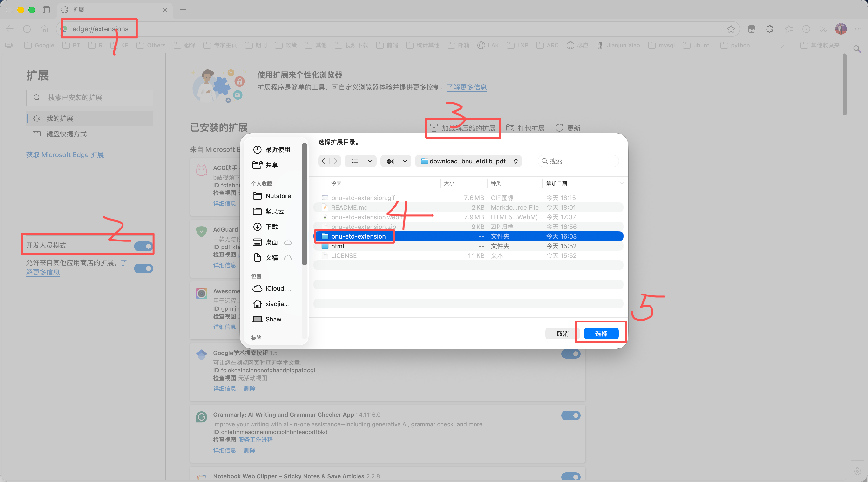This screenshot has height=482, width=868.
Task: Toggle Developer mode (开发人员模式) switch
Action: point(143,246)
